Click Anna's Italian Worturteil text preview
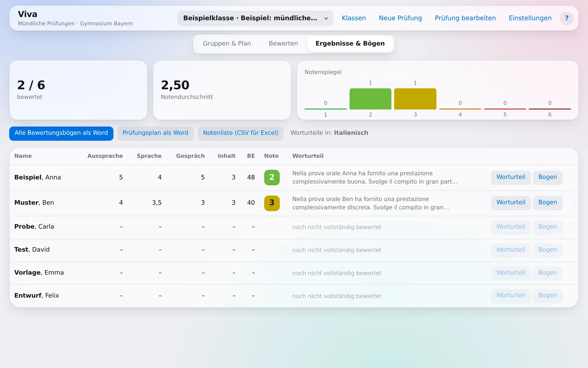The height and width of the screenshot is (368, 588). click(375, 177)
